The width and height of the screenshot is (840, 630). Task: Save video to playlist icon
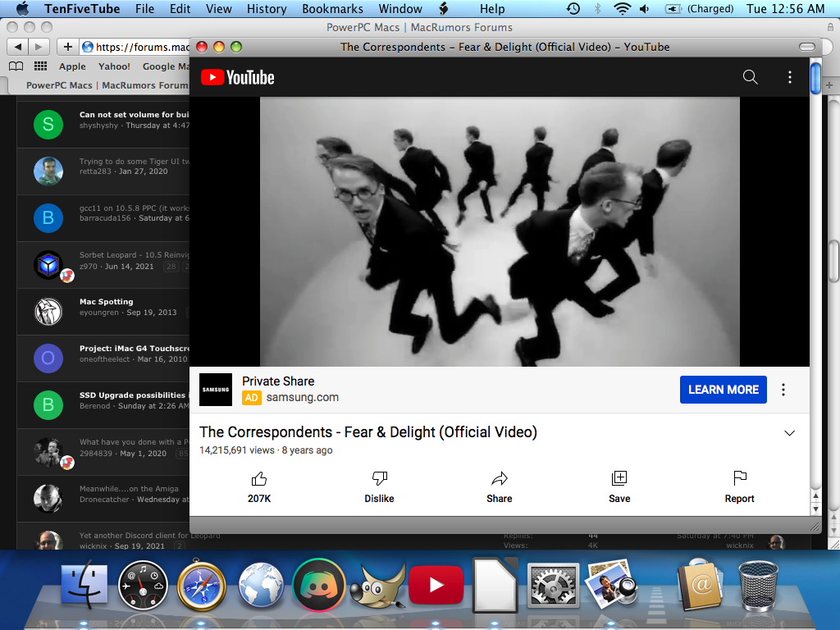click(619, 478)
